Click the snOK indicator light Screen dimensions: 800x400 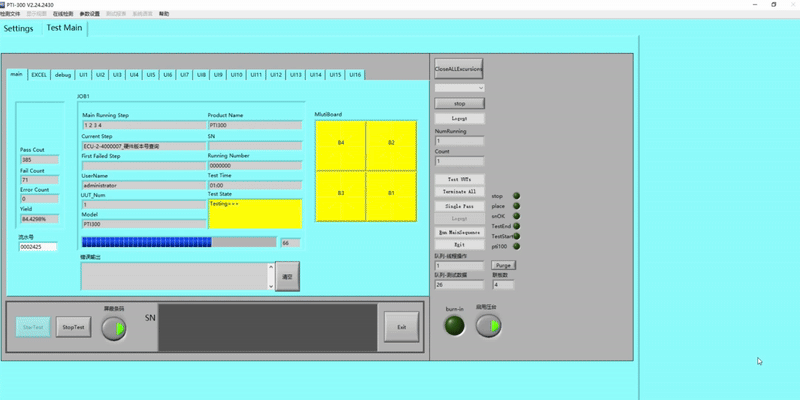[517, 216]
